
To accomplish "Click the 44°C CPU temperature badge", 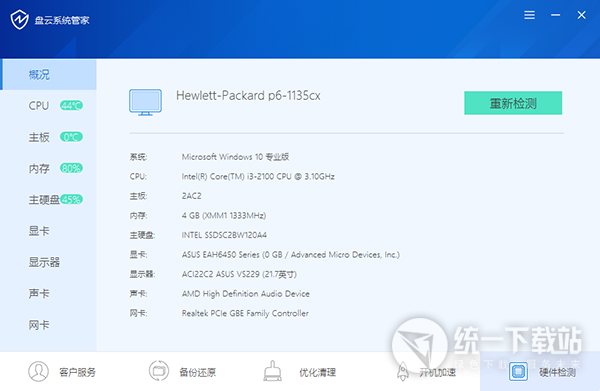I will 71,106.
